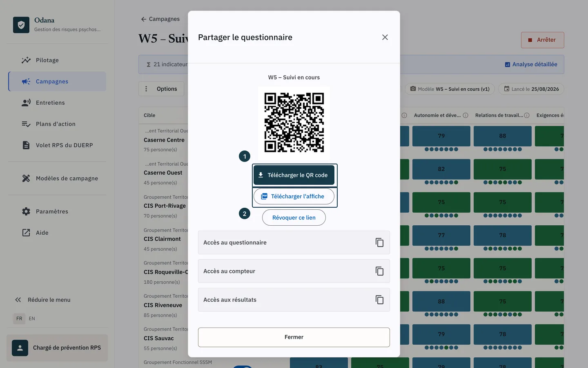The height and width of the screenshot is (368, 588).
Task: Open the Chargé de prévention RPS profile
Action: click(57, 348)
